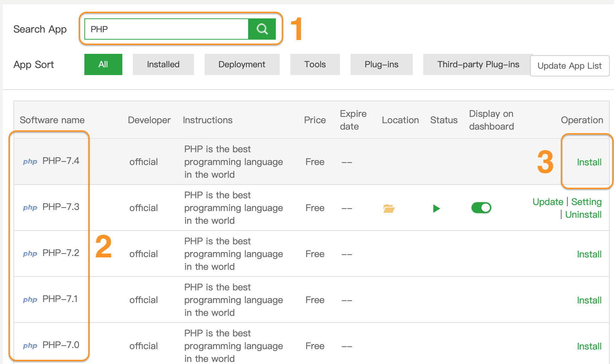Image resolution: width=614 pixels, height=364 pixels.
Task: Uninstall PHP-7.3
Action: 584,214
